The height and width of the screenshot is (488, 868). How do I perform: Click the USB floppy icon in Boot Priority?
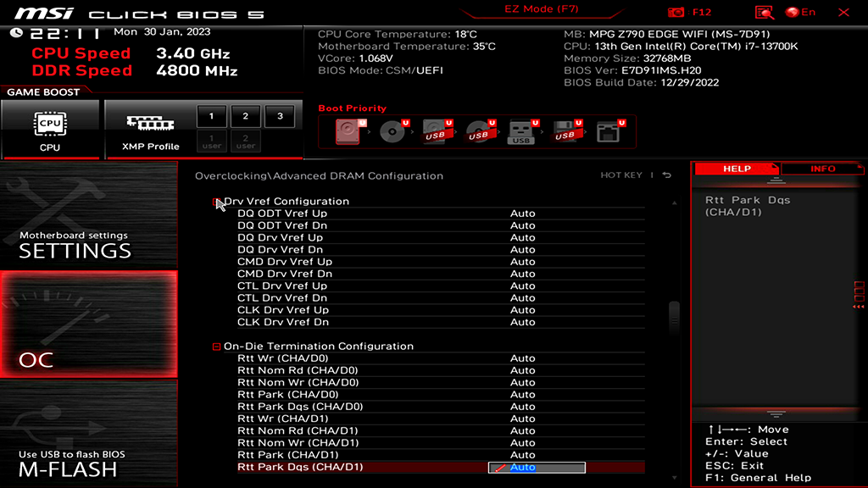point(564,130)
